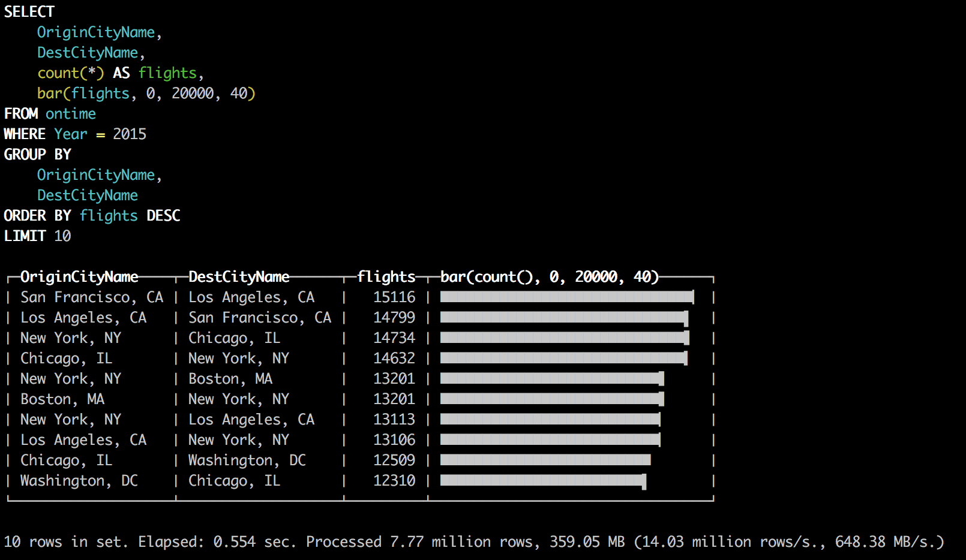Screen dimensions: 966x560
Task: Click the bar(count(), 0, 20000, 40) column header
Action: [x=549, y=277]
